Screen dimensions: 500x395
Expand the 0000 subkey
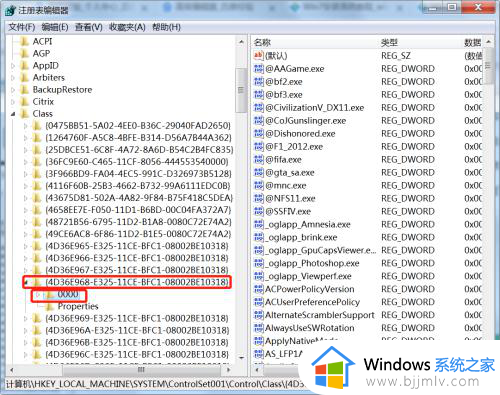click(x=38, y=295)
